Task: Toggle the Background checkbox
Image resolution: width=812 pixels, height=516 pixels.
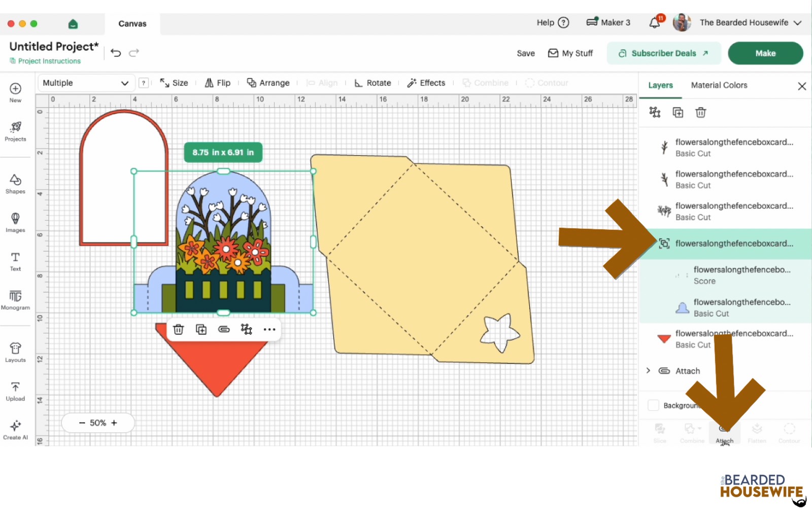Action: (x=653, y=405)
